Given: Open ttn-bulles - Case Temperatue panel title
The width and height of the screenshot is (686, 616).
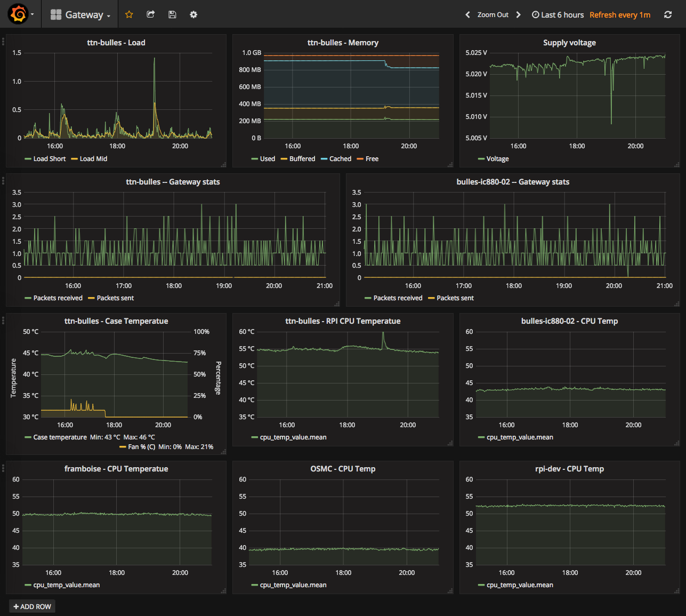Looking at the screenshot, I should [x=116, y=321].
